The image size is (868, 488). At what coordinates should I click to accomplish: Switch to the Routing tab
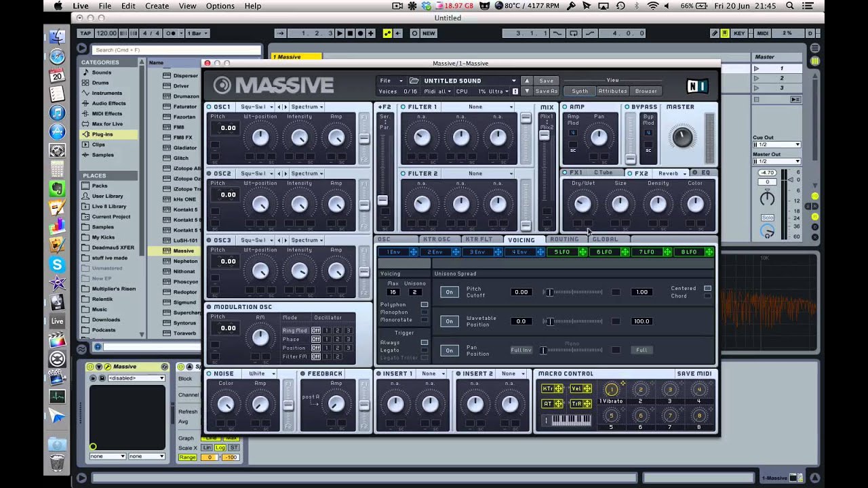[x=564, y=239]
